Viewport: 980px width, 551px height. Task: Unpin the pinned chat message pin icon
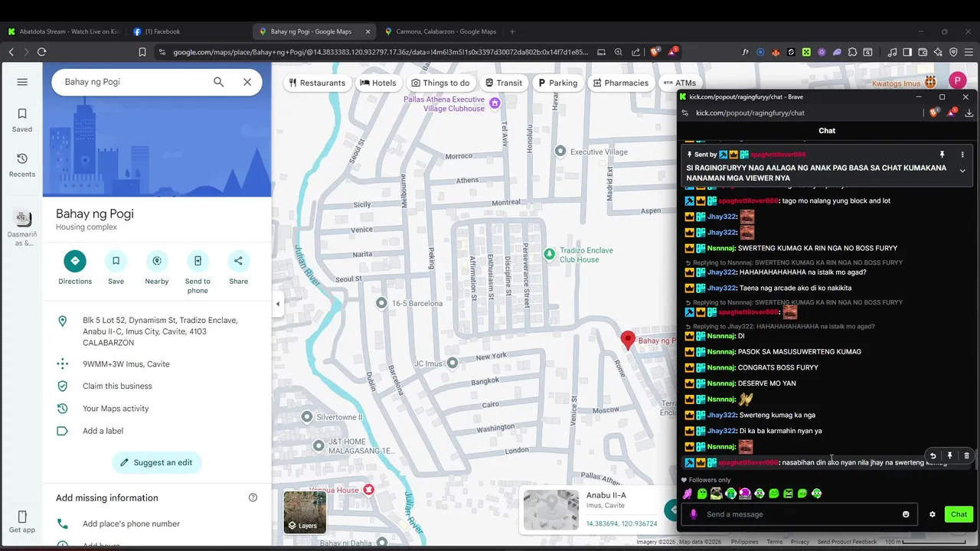[x=942, y=155]
